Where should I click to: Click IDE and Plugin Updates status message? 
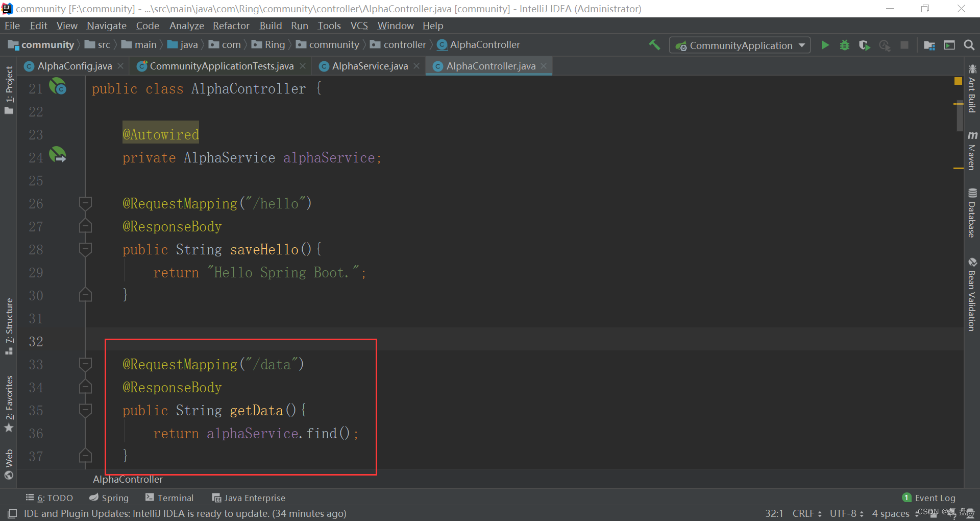click(185, 513)
